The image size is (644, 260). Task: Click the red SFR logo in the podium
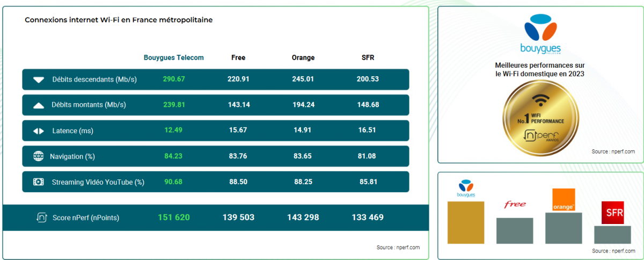click(612, 213)
